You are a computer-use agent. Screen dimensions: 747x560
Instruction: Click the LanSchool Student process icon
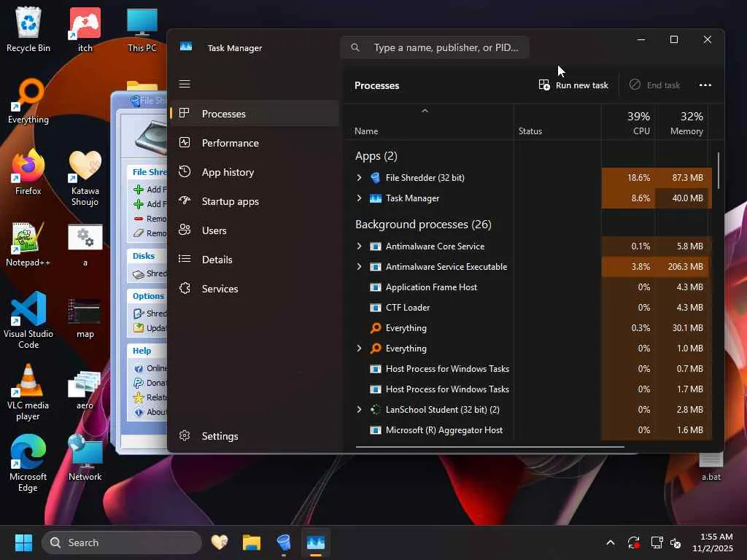click(376, 410)
